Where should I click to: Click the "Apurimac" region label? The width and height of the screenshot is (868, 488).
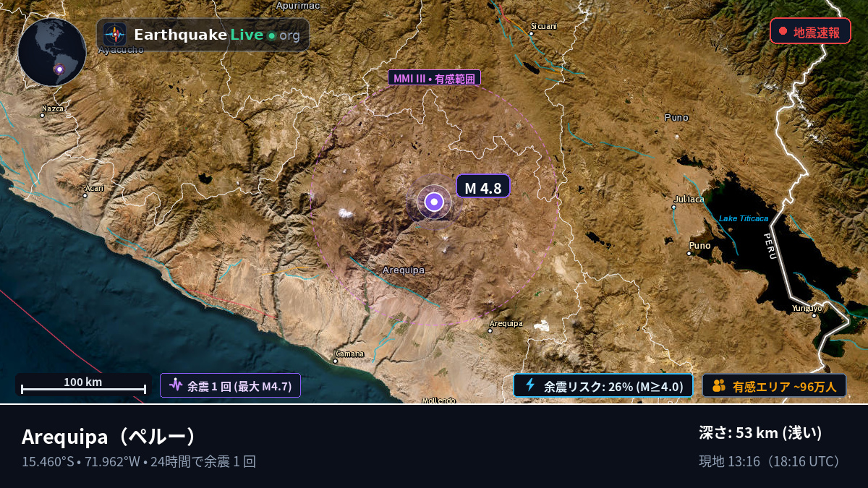click(x=298, y=6)
